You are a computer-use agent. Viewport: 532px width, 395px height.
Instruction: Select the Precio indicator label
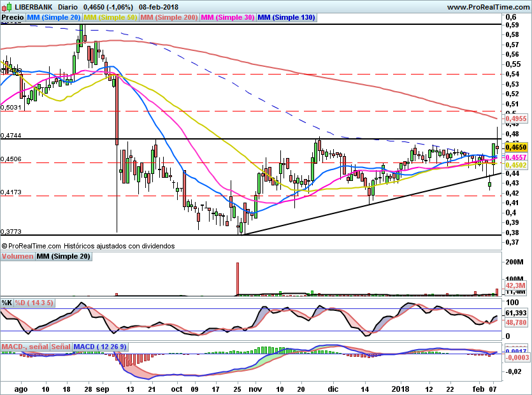(13, 17)
